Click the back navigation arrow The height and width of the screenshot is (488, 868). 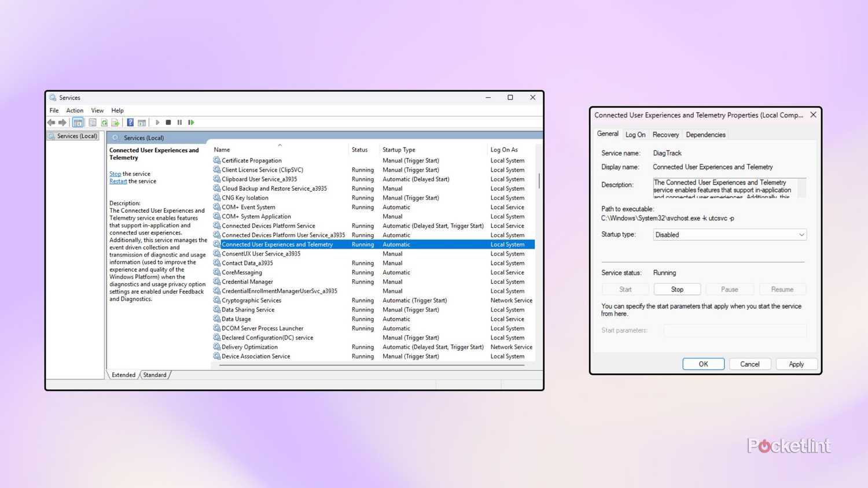pos(51,122)
